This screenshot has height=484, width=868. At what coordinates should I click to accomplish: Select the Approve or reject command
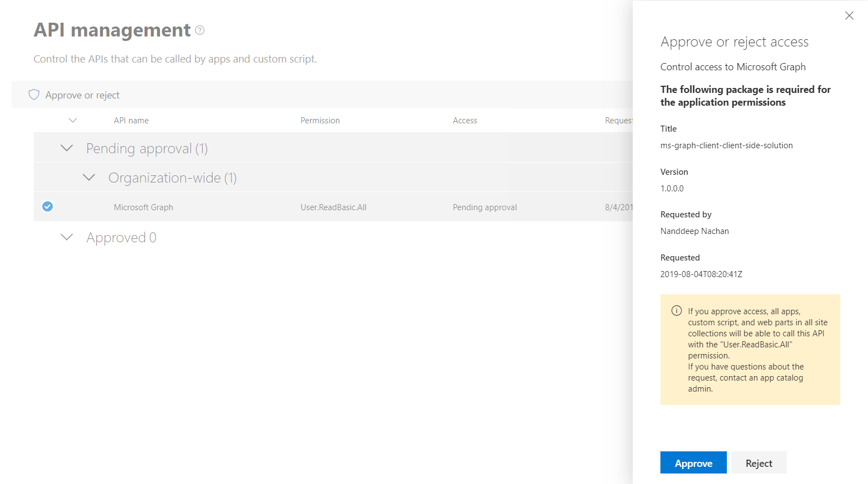(x=82, y=95)
